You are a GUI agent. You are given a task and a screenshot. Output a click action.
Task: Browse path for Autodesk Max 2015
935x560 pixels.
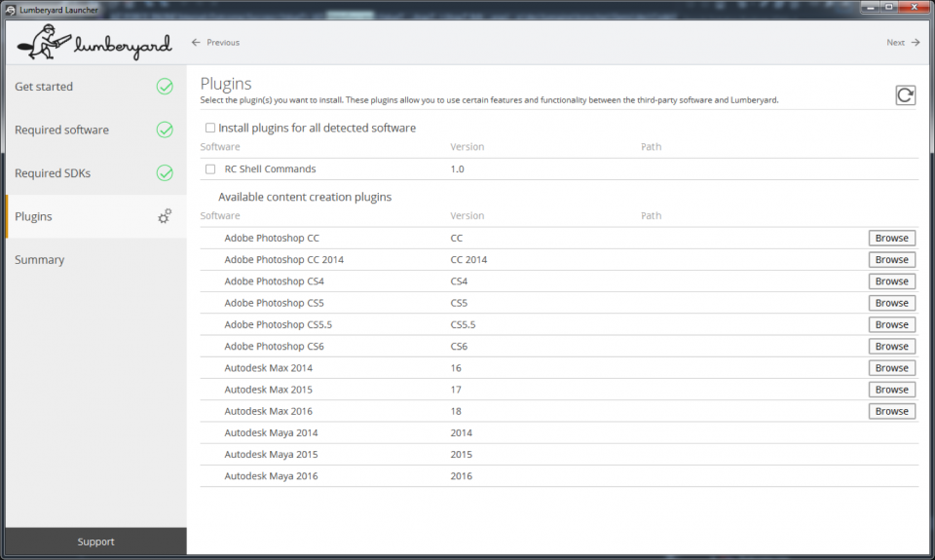point(891,390)
